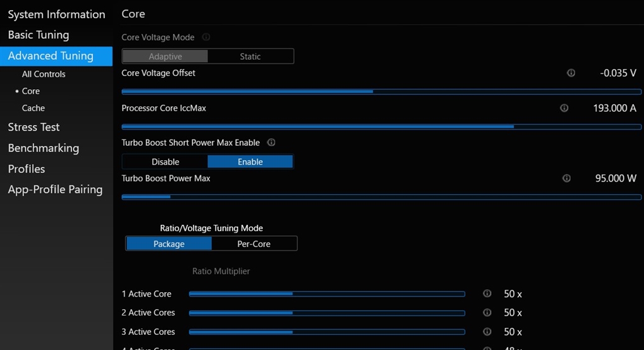Click info icon for Core Voltage Offset
The width and height of the screenshot is (644, 350).
tap(571, 73)
